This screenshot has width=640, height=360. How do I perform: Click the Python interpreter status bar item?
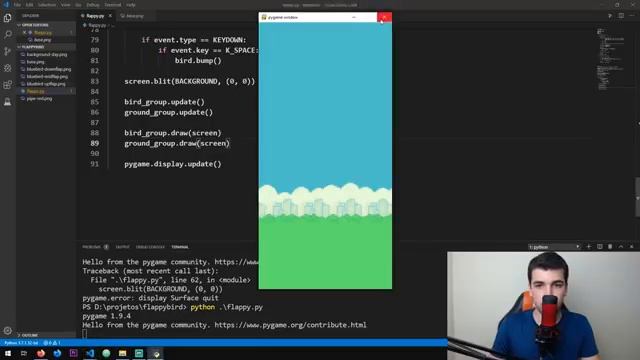21,343
